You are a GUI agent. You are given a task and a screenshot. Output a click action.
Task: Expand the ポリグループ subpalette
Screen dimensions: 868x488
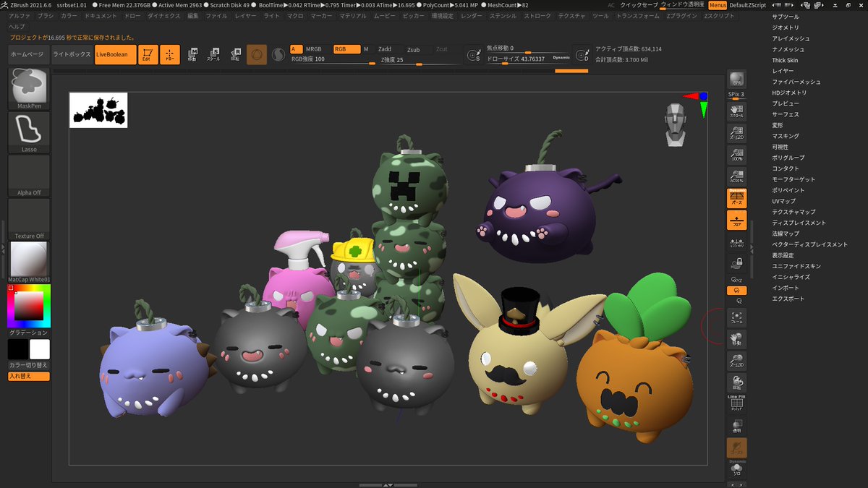pyautogui.click(x=787, y=158)
